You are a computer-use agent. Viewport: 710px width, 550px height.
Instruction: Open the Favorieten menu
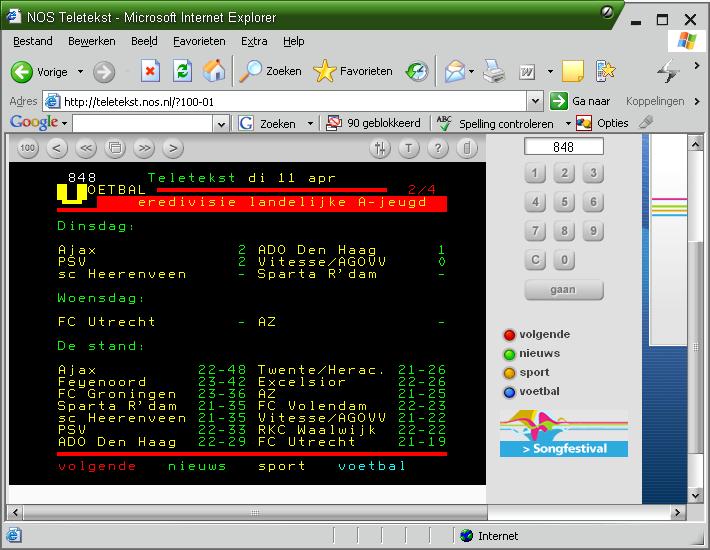199,41
